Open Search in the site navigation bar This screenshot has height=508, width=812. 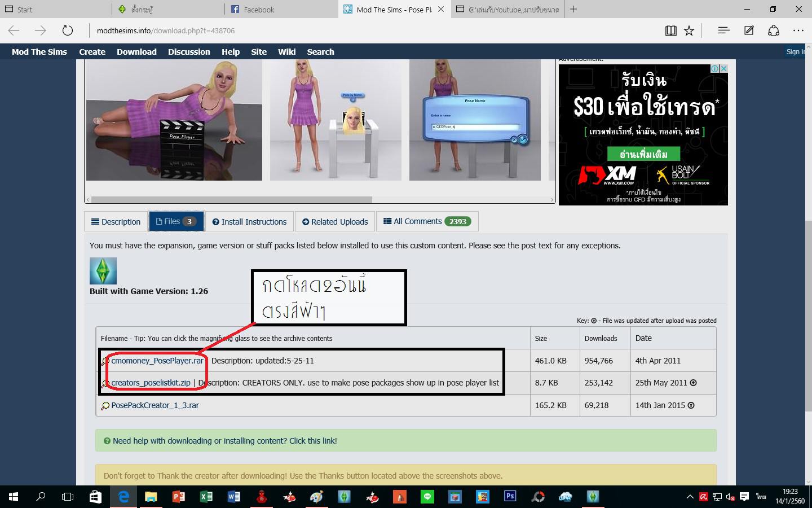(320, 51)
